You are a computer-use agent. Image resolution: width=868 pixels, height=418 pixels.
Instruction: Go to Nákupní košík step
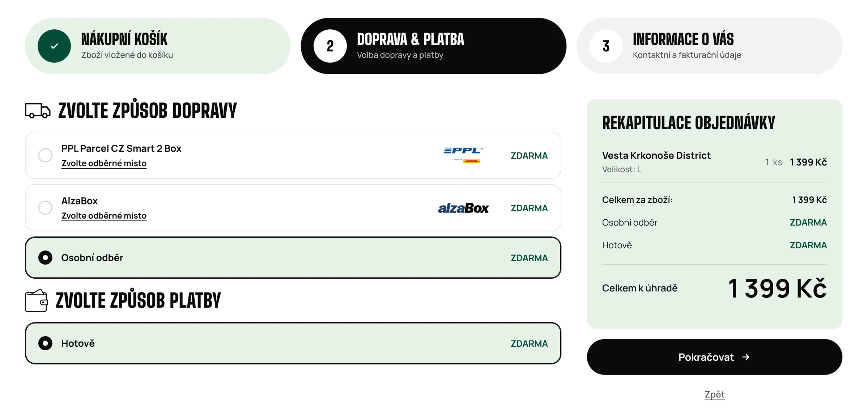(x=158, y=46)
